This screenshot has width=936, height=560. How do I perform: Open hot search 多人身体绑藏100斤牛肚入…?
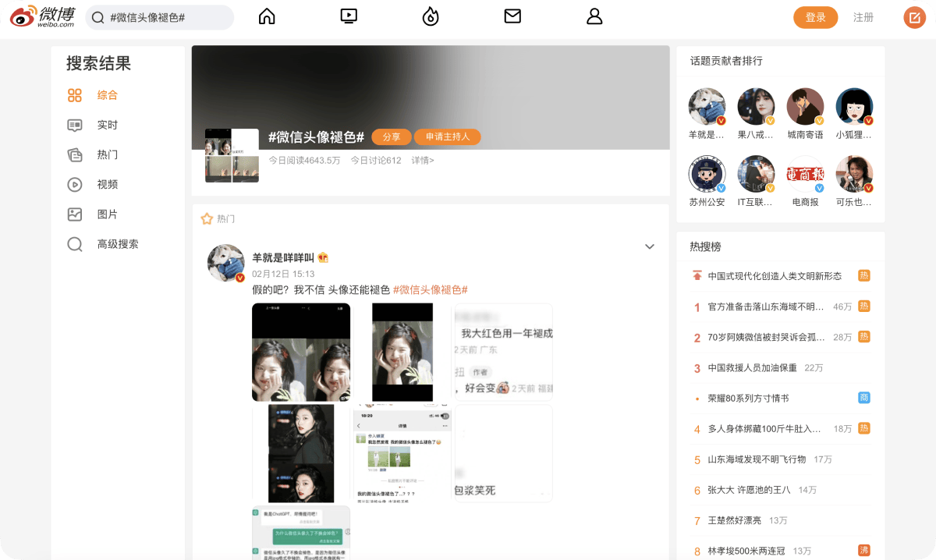click(x=765, y=428)
